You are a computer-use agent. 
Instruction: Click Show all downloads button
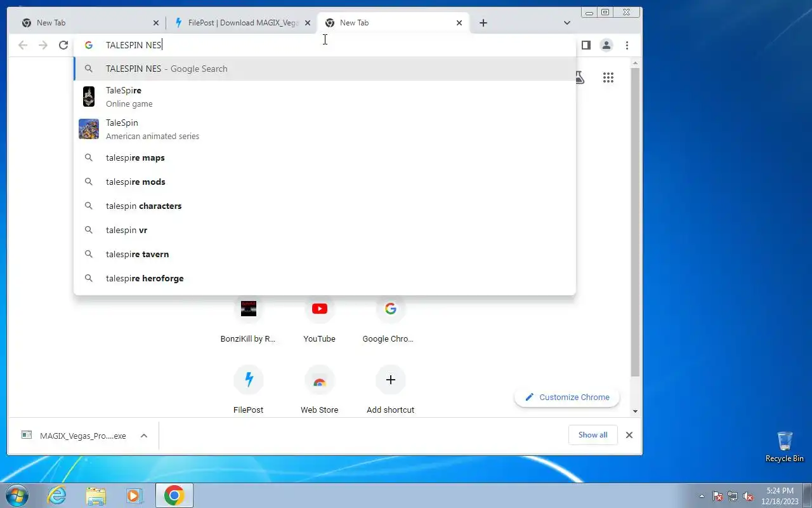point(593,435)
